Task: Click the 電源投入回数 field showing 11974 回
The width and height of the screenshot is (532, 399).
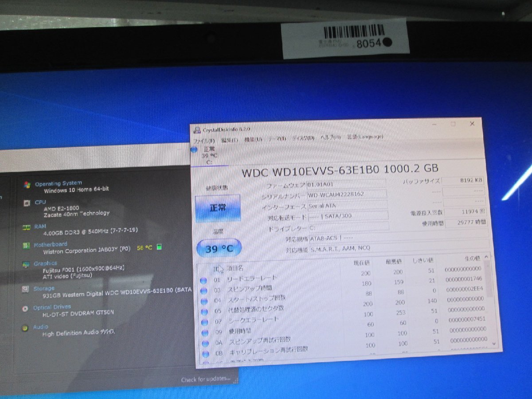Action: (465, 212)
